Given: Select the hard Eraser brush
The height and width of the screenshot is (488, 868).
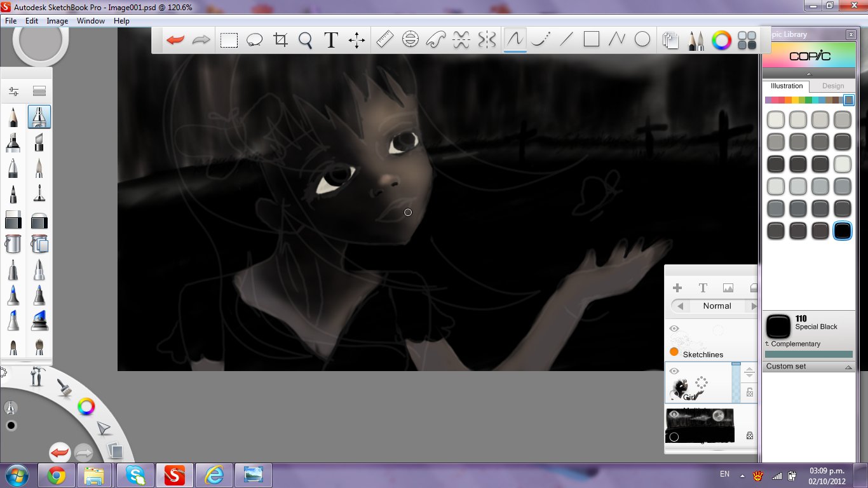Looking at the screenshot, I should [13, 220].
